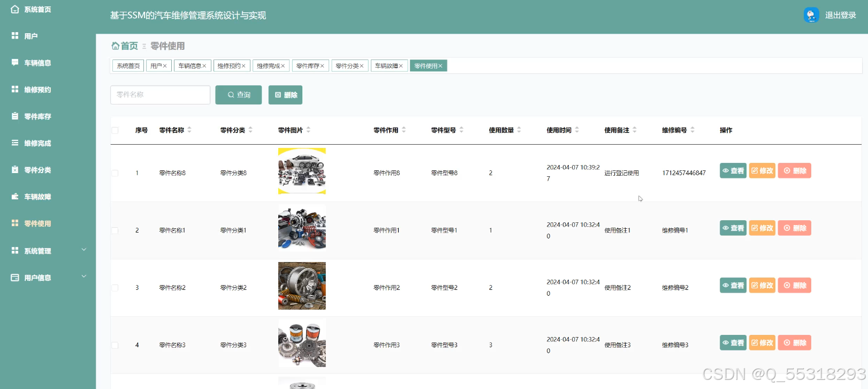
Task: Sort by 使用时间 column
Action: point(577,130)
